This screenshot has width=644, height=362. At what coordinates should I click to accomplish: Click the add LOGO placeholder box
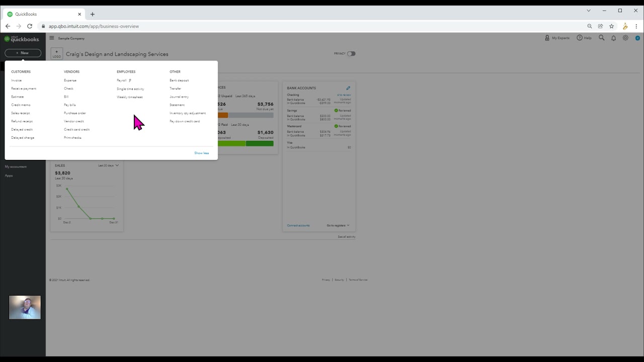point(57,54)
